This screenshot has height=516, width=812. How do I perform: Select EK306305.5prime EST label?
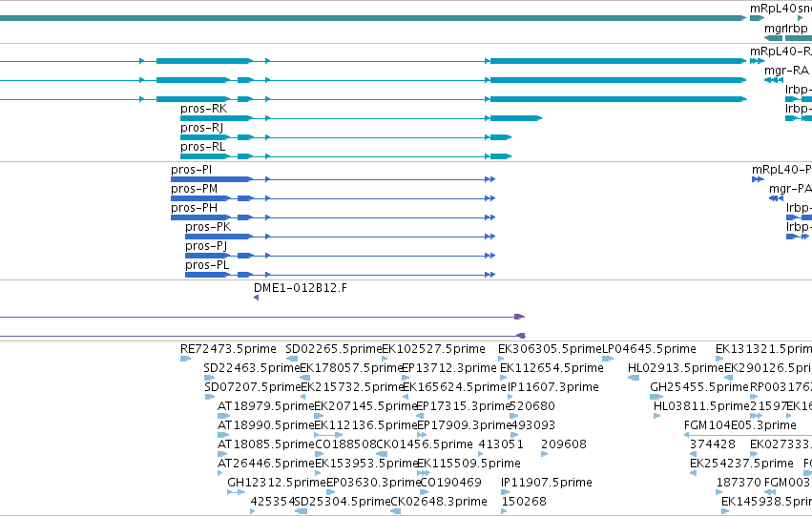point(550,349)
